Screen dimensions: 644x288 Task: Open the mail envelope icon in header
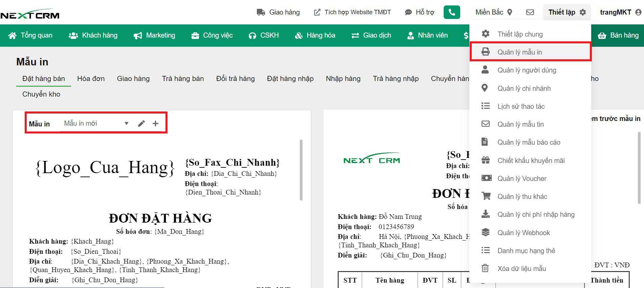(530, 13)
